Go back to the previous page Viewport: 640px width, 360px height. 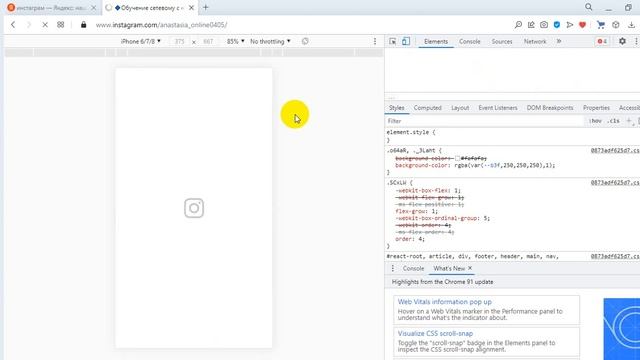[x=13, y=25]
